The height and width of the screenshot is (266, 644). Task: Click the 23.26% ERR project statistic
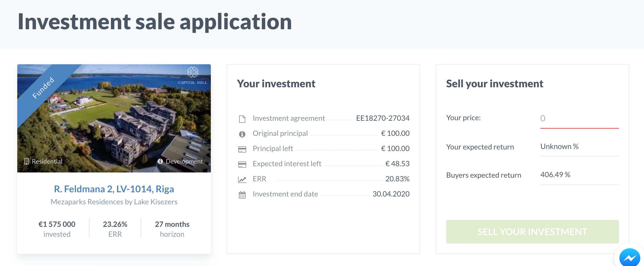[115, 229]
